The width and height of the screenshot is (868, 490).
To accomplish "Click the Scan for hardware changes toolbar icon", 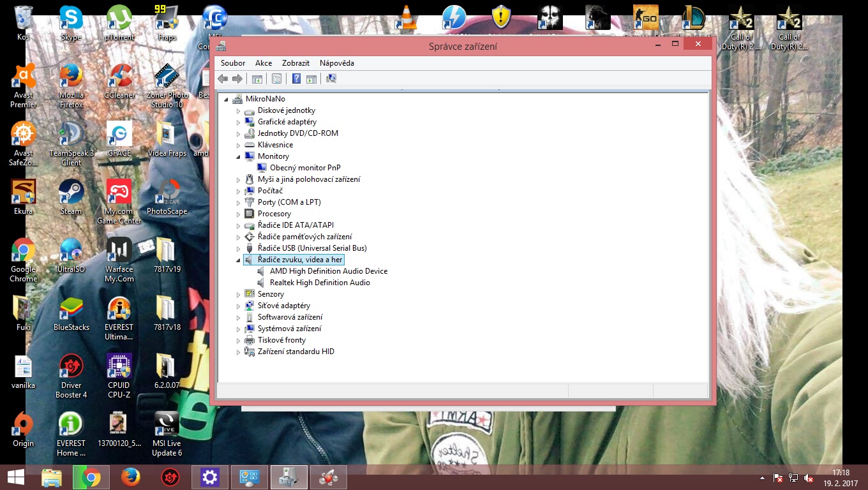I will click(x=331, y=78).
